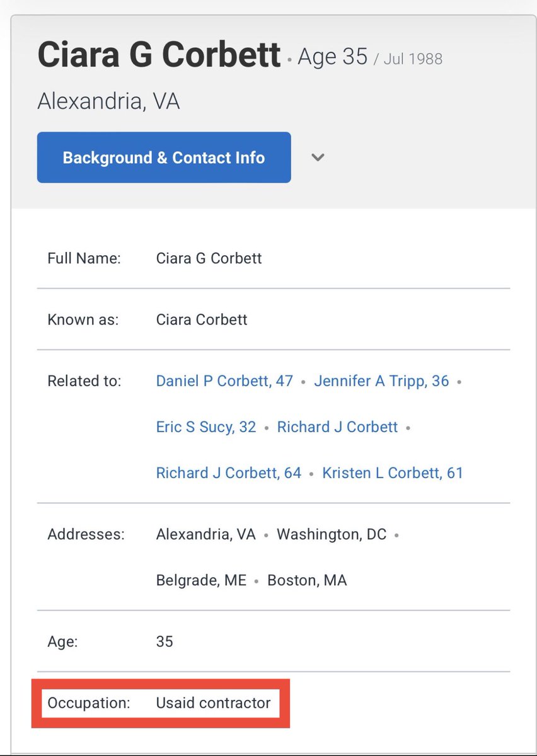Open Daniel P Corbett's profile link
The height and width of the screenshot is (756, 537).
pyautogui.click(x=224, y=381)
